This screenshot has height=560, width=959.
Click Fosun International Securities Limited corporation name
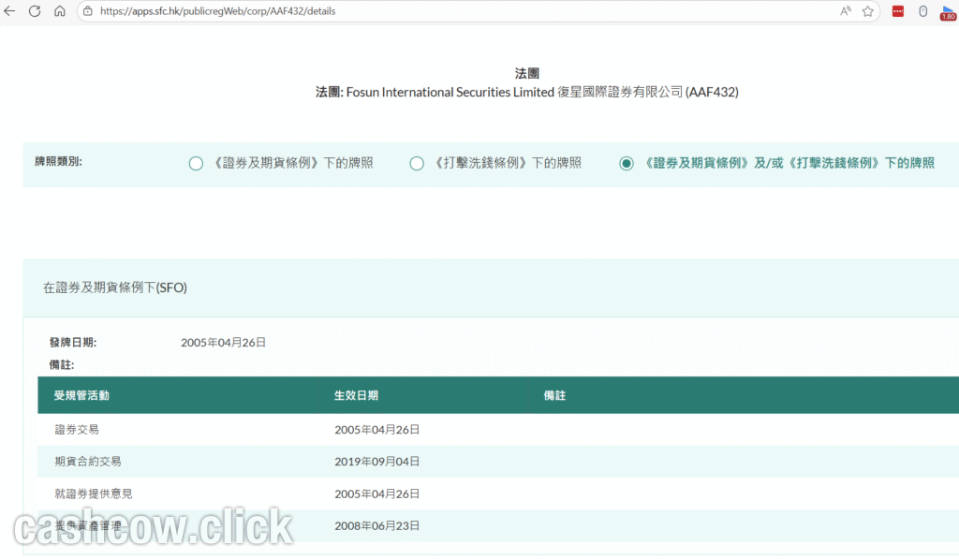pyautogui.click(x=450, y=93)
